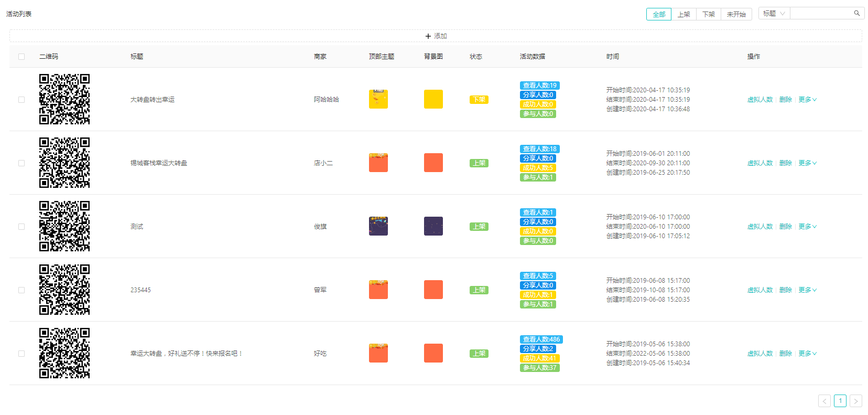
Task: Expand 更多 menu for 测试 row
Action: tap(808, 227)
